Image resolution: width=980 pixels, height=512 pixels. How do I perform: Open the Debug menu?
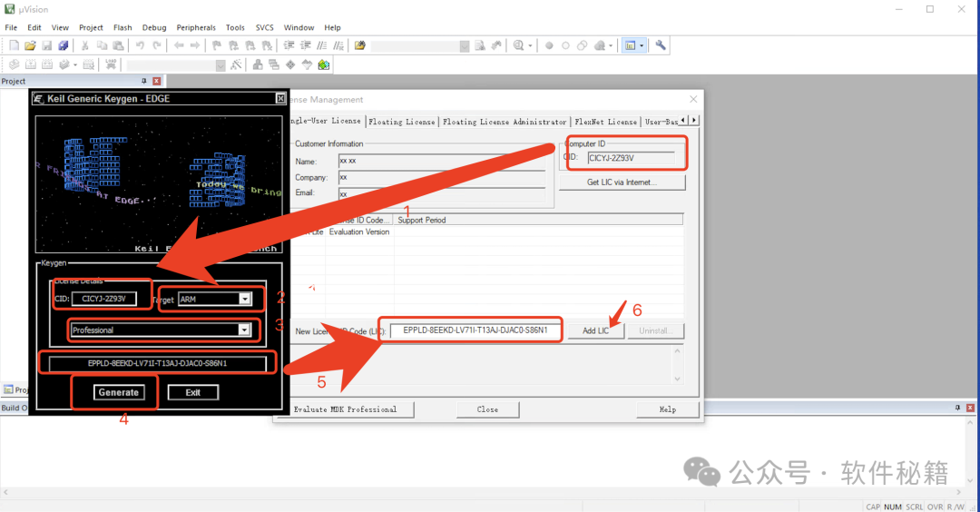(x=154, y=27)
